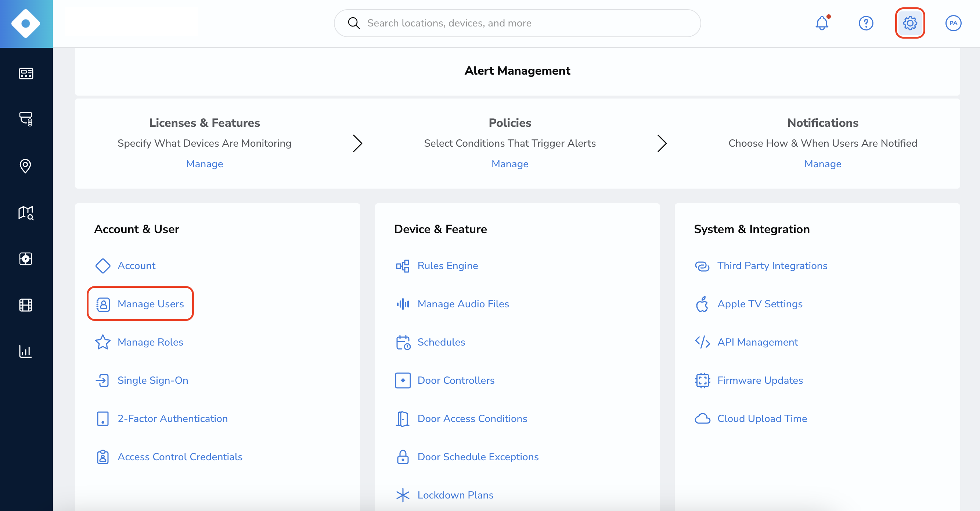This screenshot has height=511, width=980.
Task: Open Cloud Upload Time settings
Action: (x=762, y=418)
